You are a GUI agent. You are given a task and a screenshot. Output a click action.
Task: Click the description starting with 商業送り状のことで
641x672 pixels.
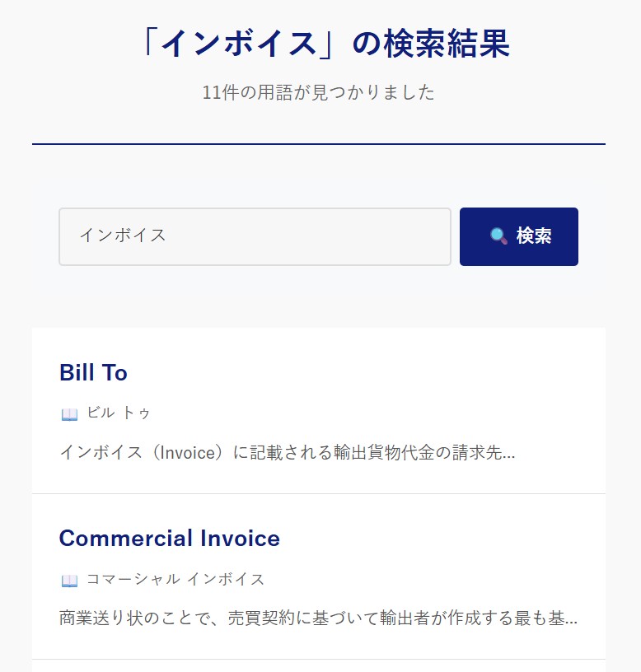click(x=318, y=618)
